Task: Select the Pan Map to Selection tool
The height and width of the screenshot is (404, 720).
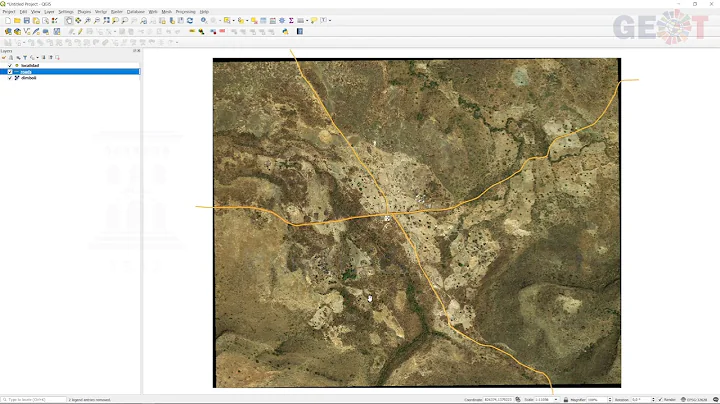Action: click(78, 21)
